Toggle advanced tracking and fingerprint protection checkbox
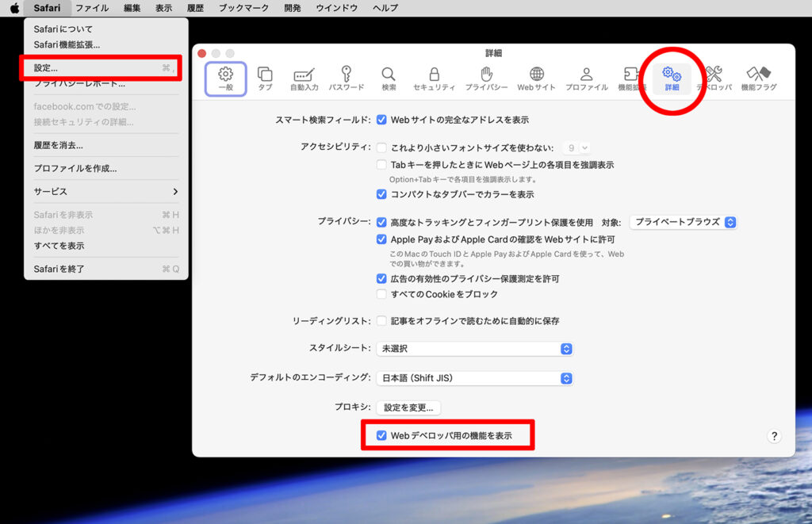This screenshot has width=812, height=524. coord(381,222)
